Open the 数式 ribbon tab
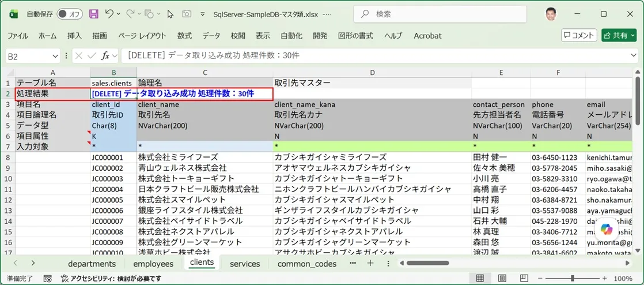Viewport: 644px width, 285px height. pos(184,36)
